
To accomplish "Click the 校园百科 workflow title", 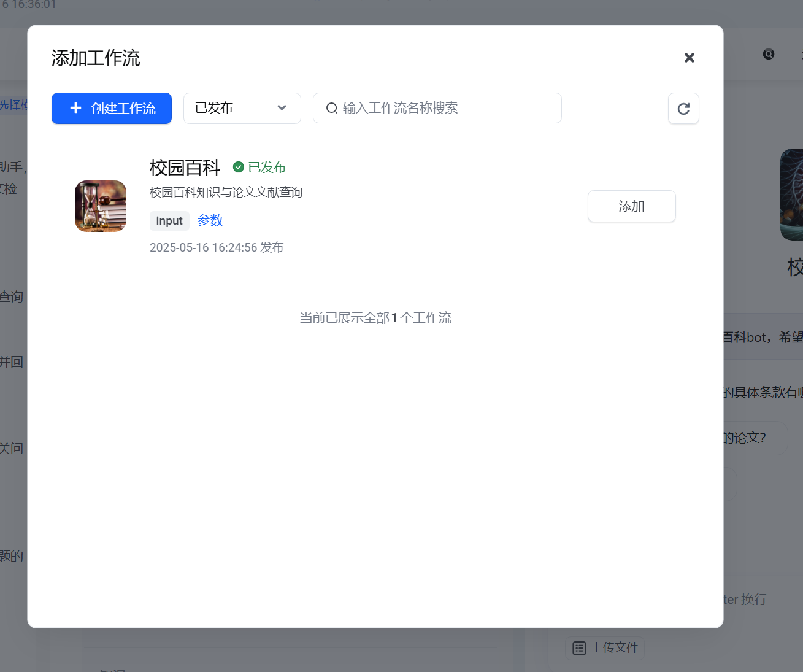I will pyautogui.click(x=185, y=167).
